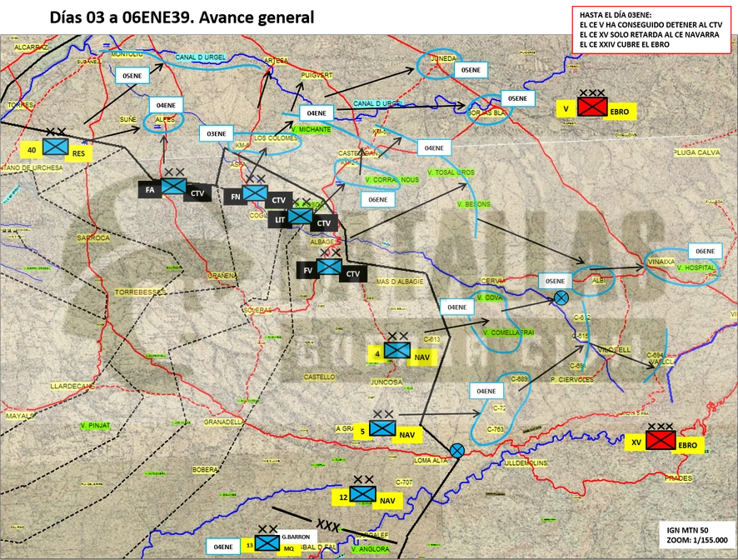Screen dimensions: 738x560
Task: Select the 05ENE label left of Albi
Action: pos(555,281)
